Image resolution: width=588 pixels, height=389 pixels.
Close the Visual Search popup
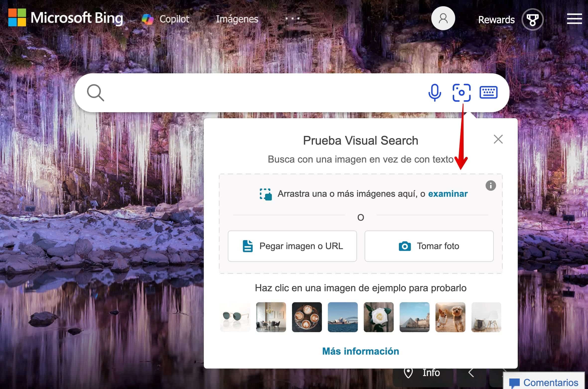[x=498, y=139]
